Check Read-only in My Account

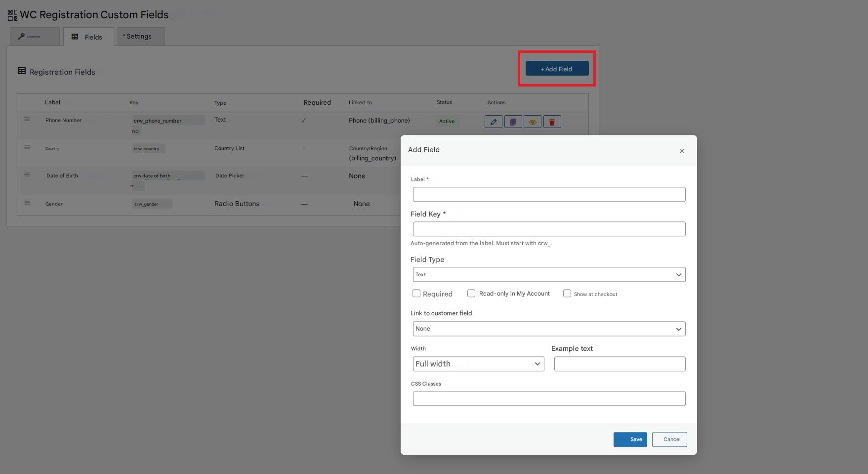[471, 294]
